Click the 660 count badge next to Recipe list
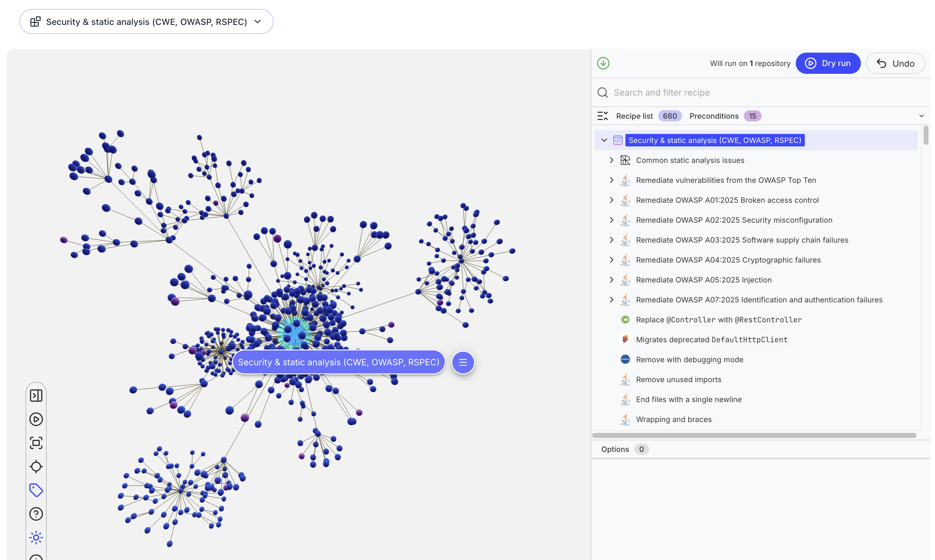Screen dimensions: 935x560 tap(669, 116)
